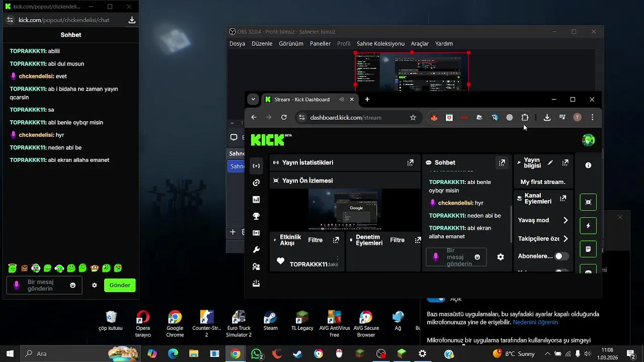Open dashboard chat settings gear

(x=501, y=257)
